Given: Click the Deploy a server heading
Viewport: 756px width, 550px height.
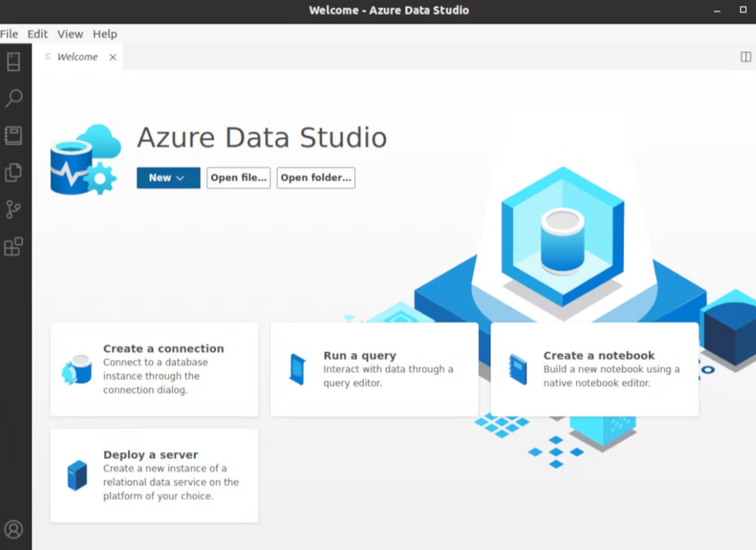Looking at the screenshot, I should click(151, 455).
